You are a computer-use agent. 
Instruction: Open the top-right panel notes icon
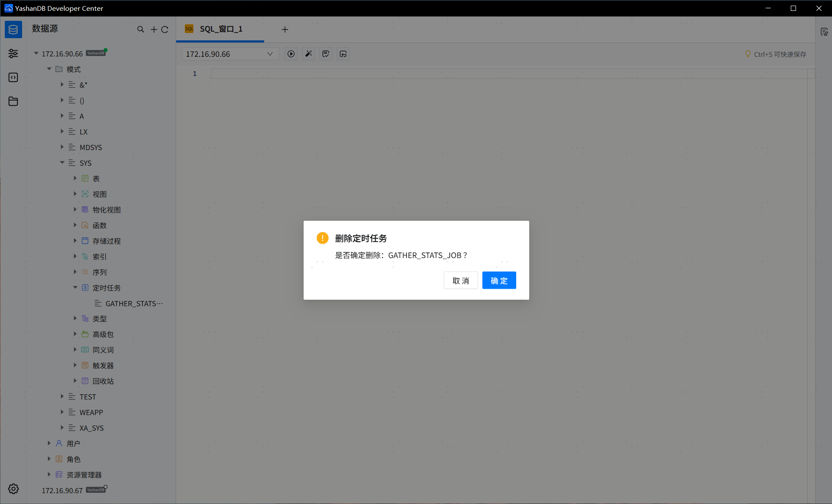[824, 32]
